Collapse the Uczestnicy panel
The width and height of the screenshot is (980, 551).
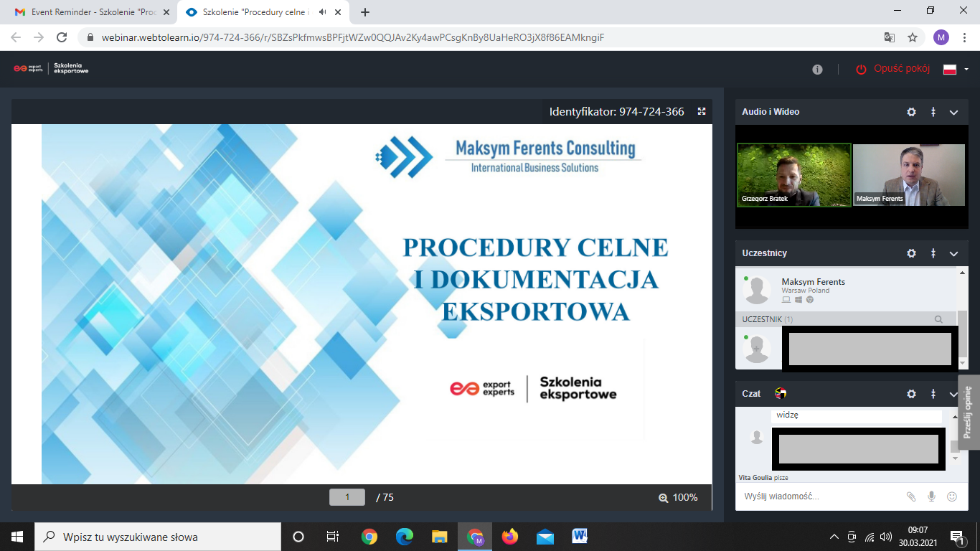click(954, 253)
